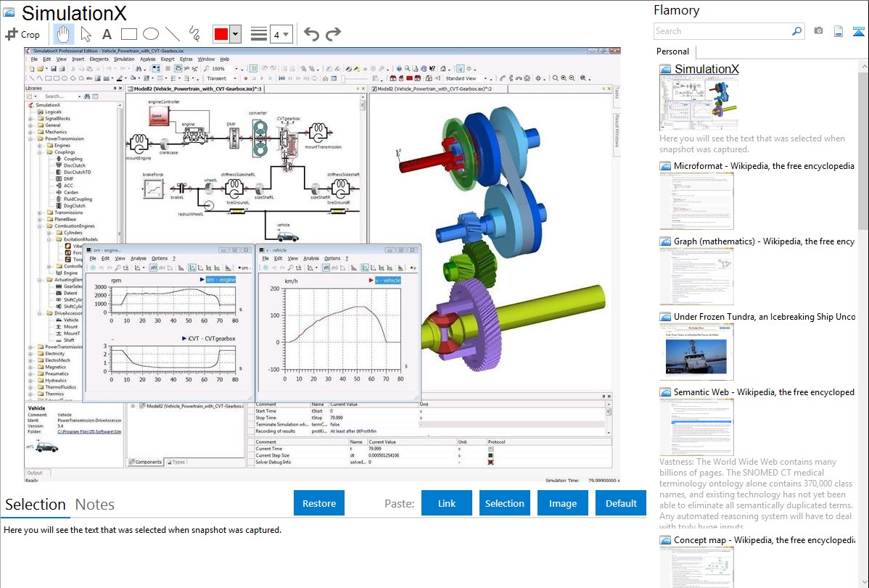Open the Window menu in SimulationX
This screenshot has height=588, width=869.
pyautogui.click(x=206, y=59)
